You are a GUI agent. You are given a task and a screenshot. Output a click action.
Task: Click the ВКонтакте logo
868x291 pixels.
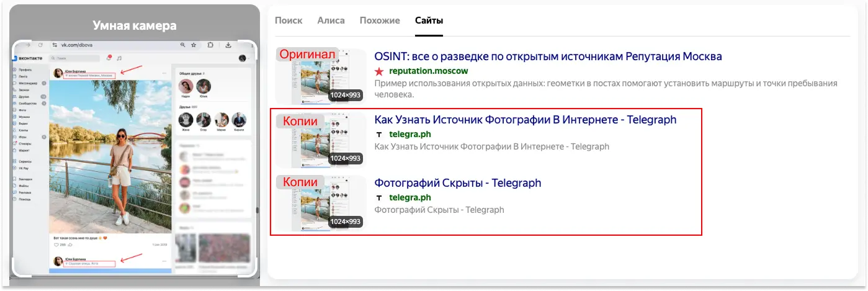click(x=26, y=58)
